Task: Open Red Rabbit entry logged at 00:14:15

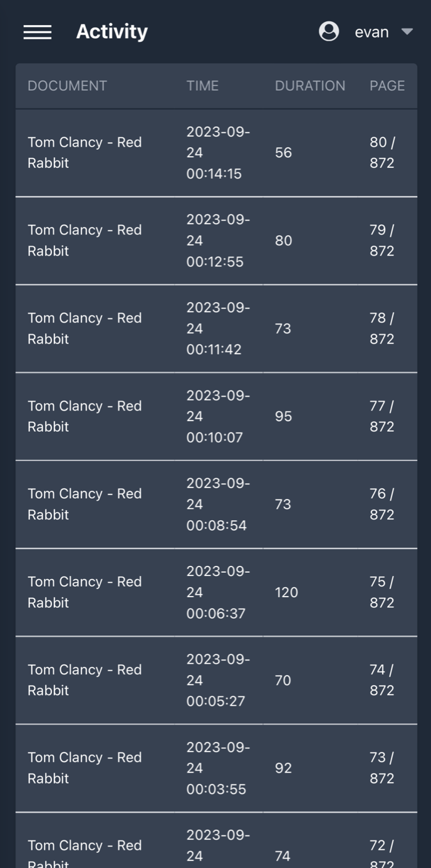Action: (x=85, y=152)
